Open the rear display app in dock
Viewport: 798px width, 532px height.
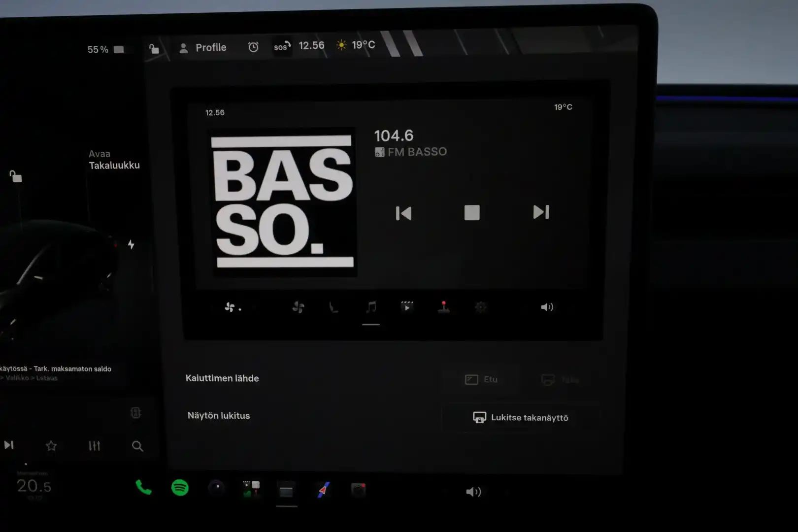pyautogui.click(x=286, y=491)
